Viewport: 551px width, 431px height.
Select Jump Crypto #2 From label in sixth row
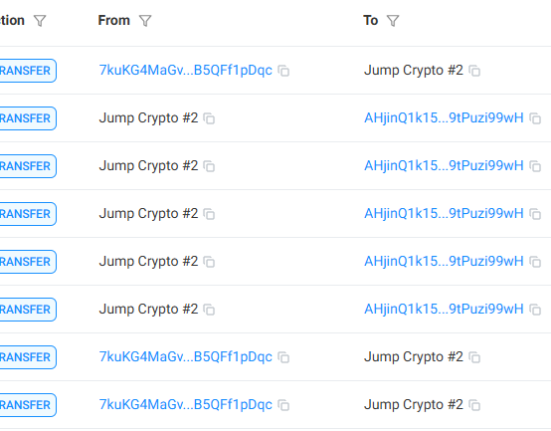(x=148, y=309)
